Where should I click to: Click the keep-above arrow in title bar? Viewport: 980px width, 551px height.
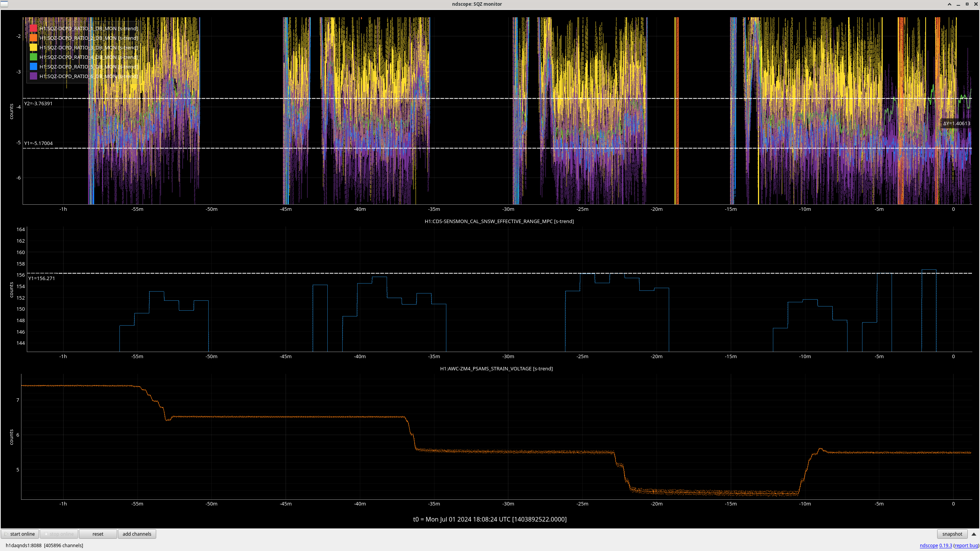(x=949, y=4)
